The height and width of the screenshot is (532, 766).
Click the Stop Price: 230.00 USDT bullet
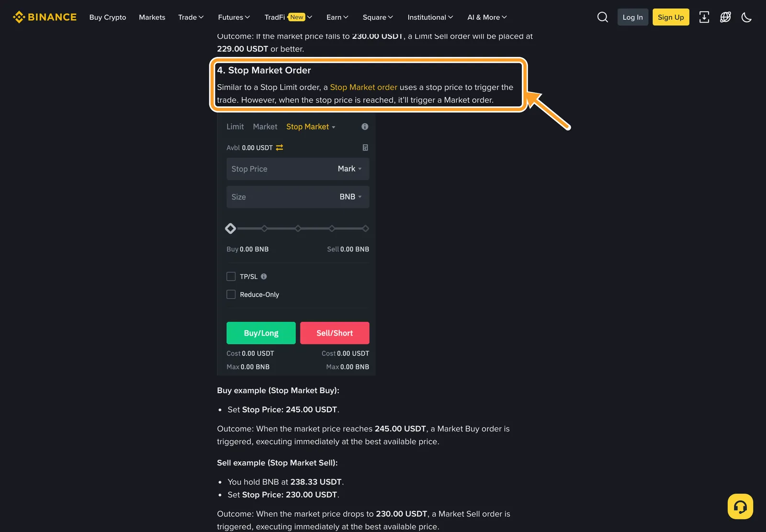pos(283,495)
